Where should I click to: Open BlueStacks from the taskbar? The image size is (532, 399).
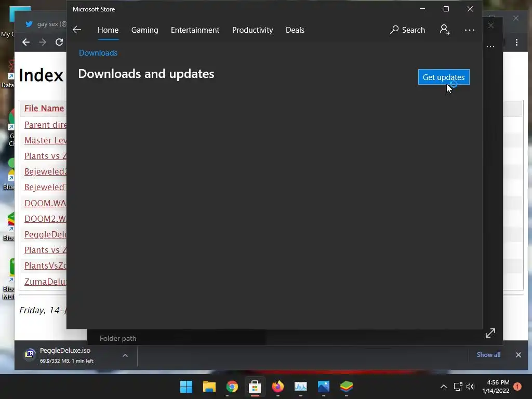(347, 387)
